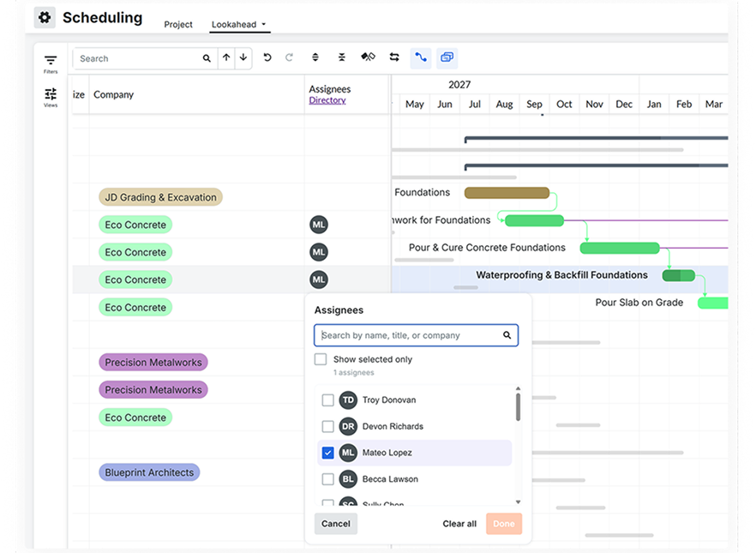Viewport: 756px width, 553px height.
Task: Check the Devon Richards checkbox
Action: tap(327, 426)
